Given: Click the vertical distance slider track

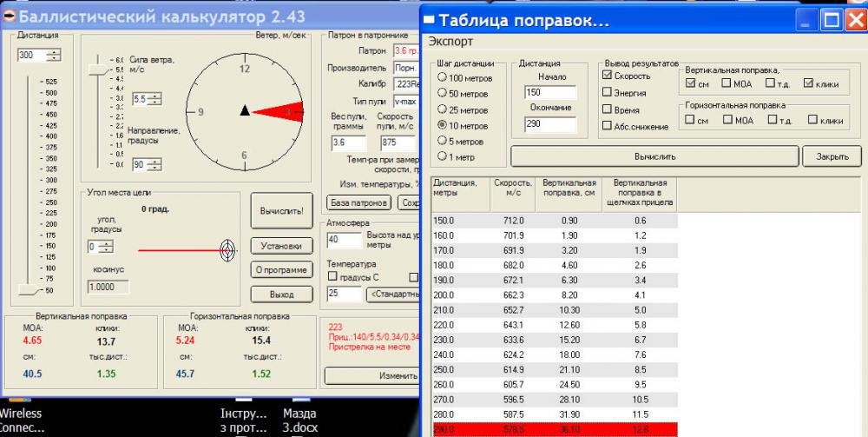Looking at the screenshot, I should pyautogui.click(x=28, y=182).
